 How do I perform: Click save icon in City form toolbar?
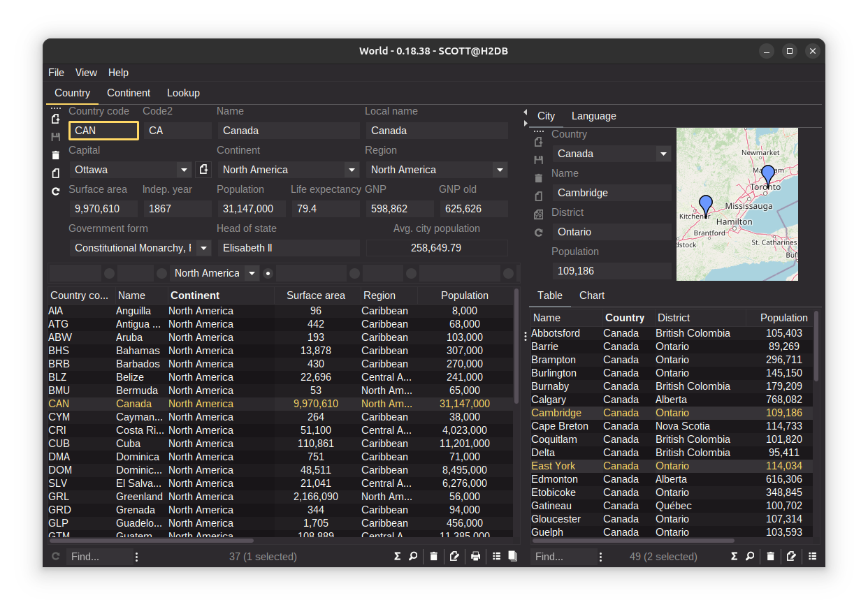tap(538, 160)
